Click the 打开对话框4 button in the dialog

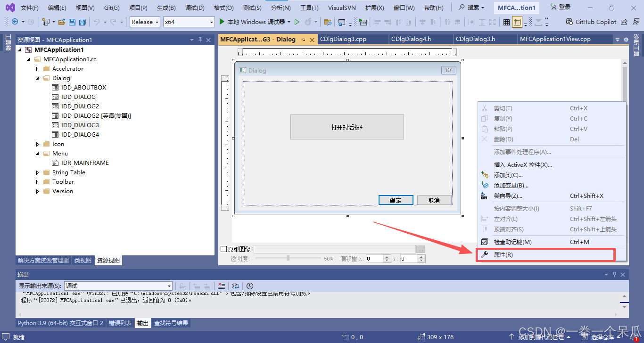click(x=347, y=127)
